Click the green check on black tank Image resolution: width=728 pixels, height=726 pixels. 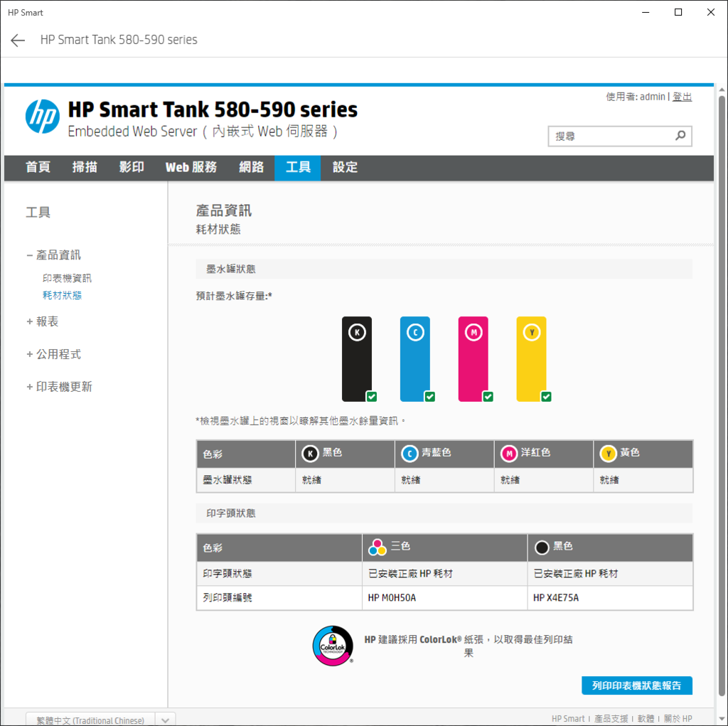coord(371,396)
